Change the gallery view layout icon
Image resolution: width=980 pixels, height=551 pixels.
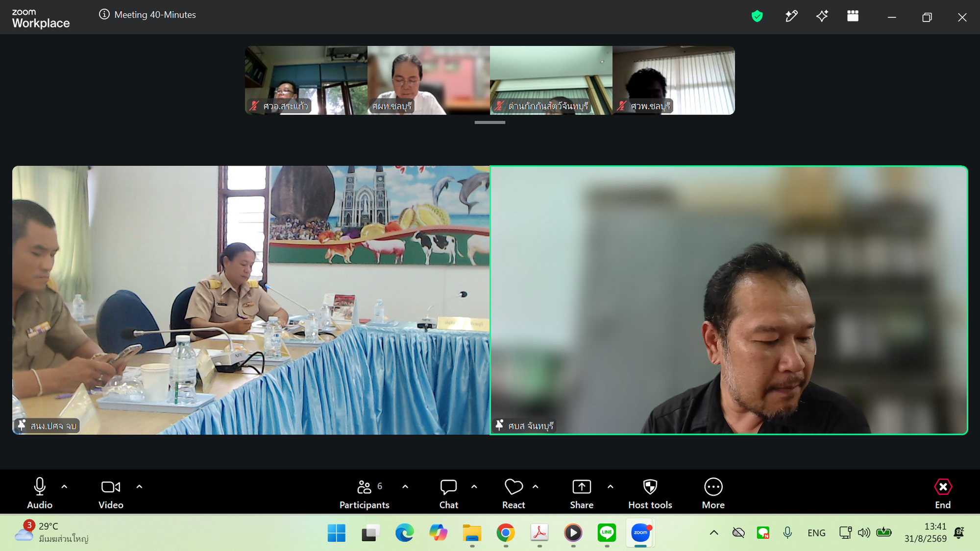[x=853, y=16]
